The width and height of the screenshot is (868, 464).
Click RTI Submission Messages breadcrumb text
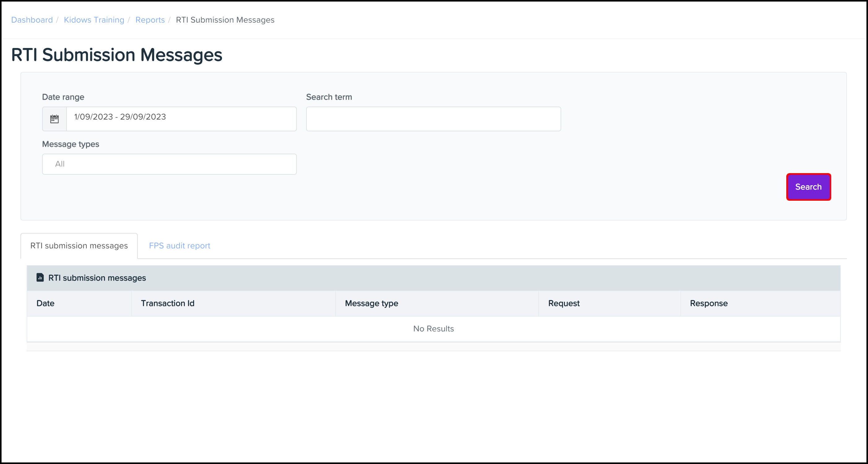225,20
